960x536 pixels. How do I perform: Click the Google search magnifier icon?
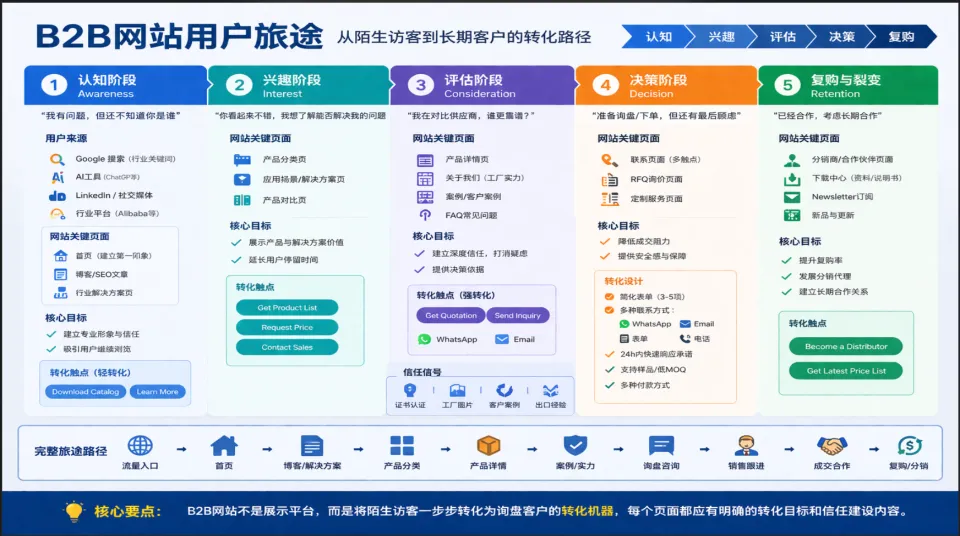coord(57,159)
